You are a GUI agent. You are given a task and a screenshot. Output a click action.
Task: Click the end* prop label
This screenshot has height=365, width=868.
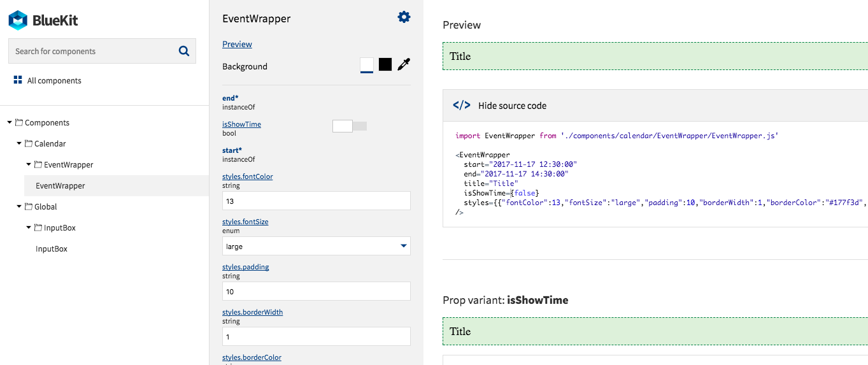point(231,98)
